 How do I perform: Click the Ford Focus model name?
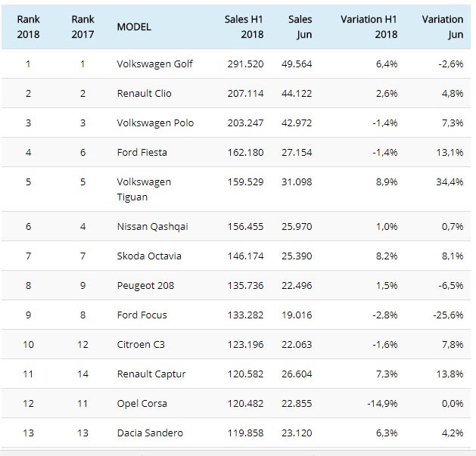coord(142,315)
